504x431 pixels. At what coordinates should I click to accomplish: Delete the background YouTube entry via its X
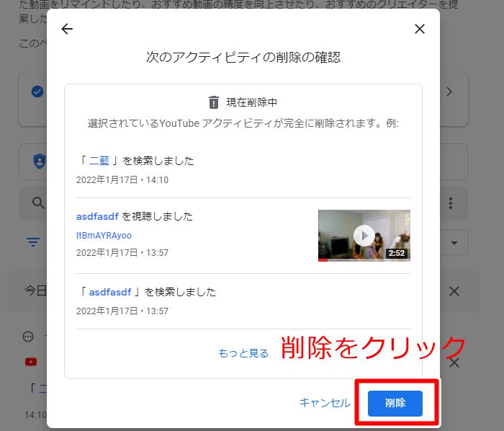454,363
